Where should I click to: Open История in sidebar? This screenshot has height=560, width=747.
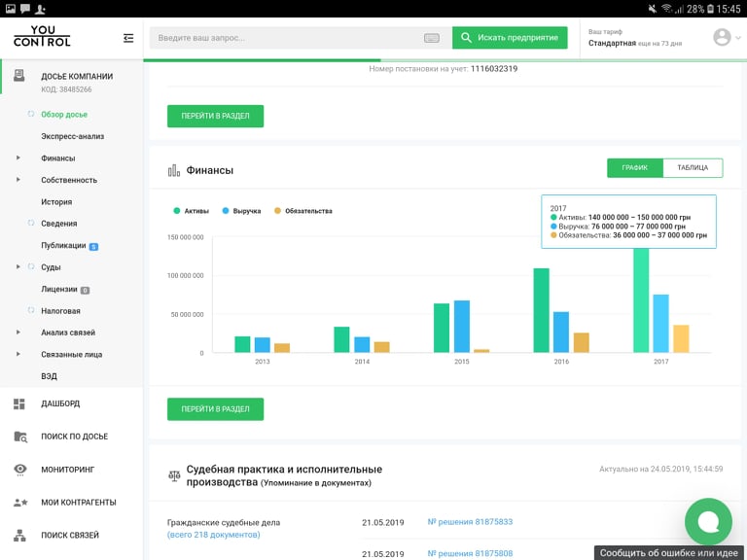56,202
